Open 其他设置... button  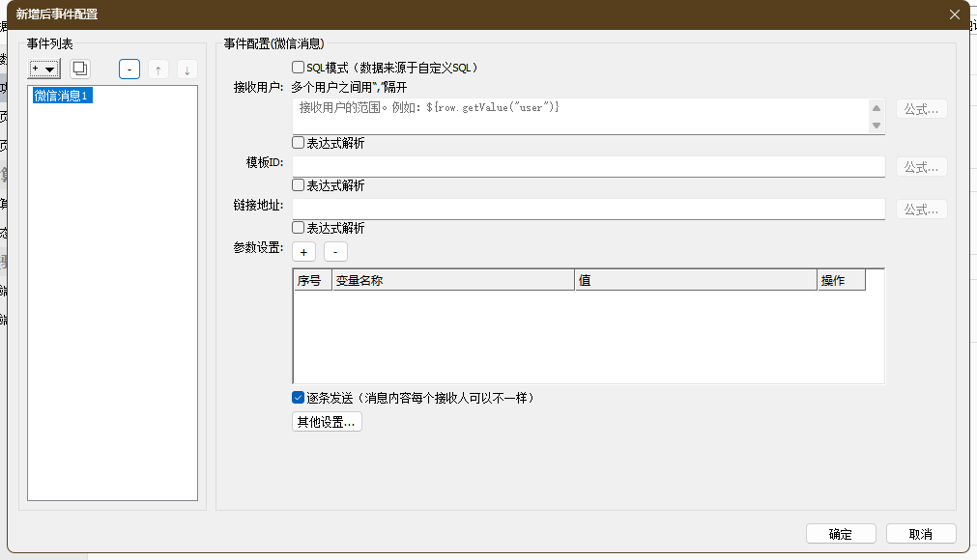coord(327,422)
